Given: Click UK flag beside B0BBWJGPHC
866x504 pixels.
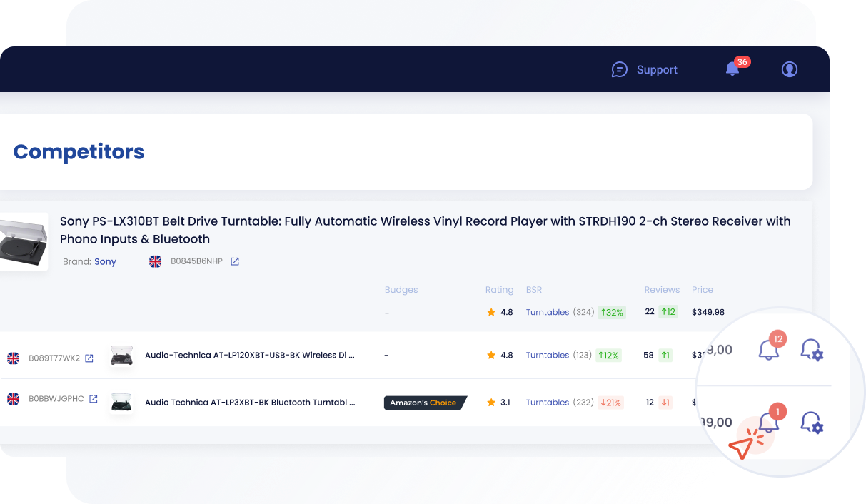Looking at the screenshot, I should 14,399.
